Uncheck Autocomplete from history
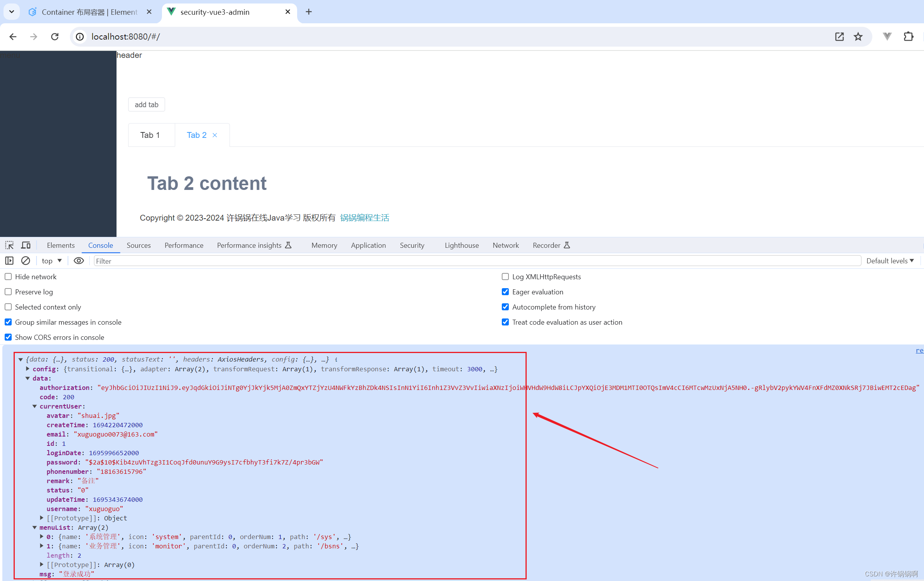The width and height of the screenshot is (924, 581). tap(505, 307)
